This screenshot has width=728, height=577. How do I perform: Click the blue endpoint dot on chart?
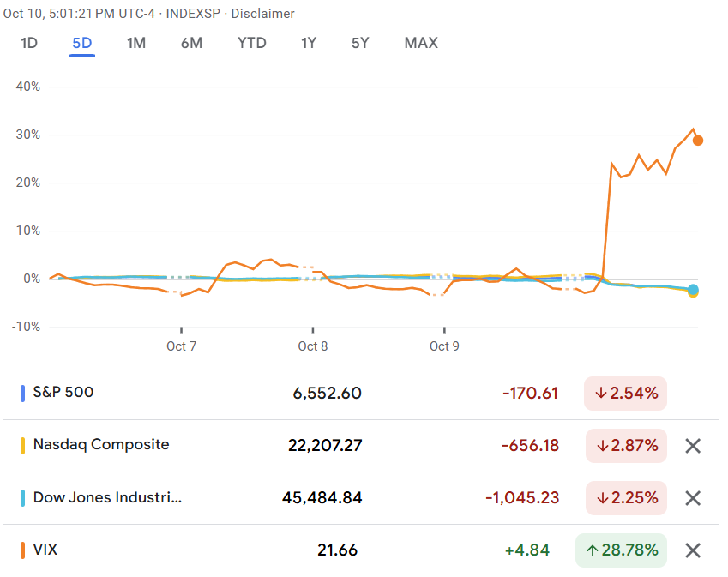(693, 290)
